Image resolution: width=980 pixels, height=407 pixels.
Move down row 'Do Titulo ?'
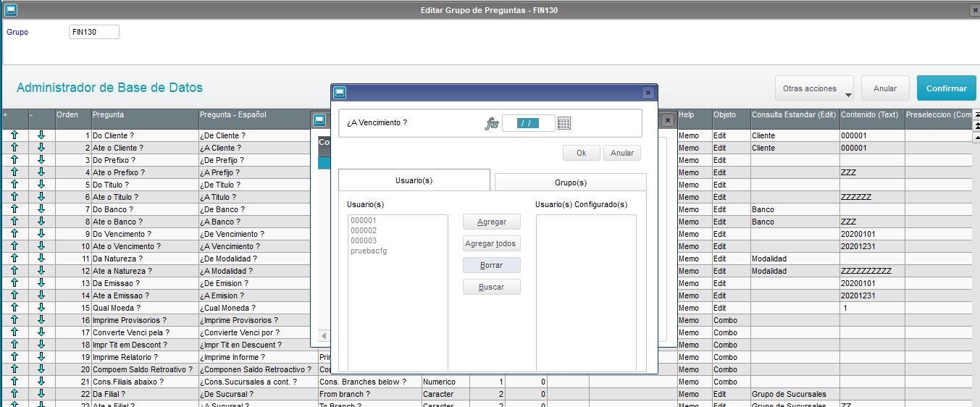tap(41, 185)
